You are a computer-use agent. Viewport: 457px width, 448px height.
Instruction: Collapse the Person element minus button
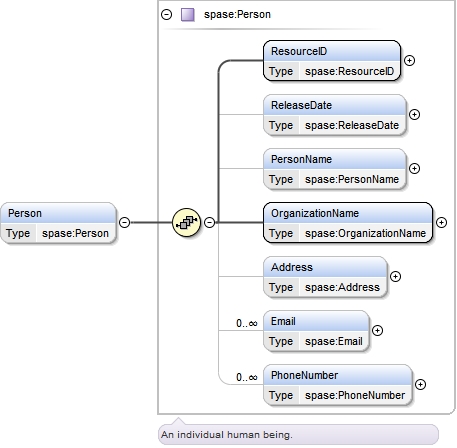[125, 222]
